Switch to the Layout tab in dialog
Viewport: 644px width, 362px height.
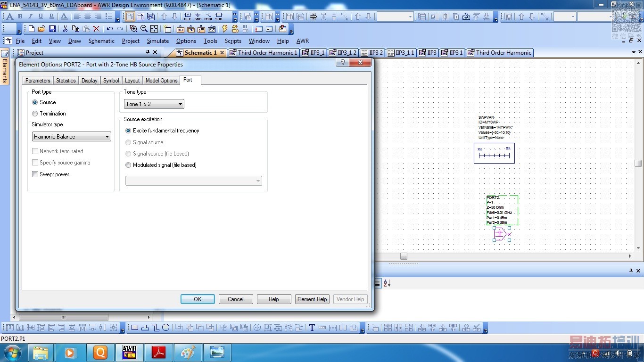coord(132,81)
